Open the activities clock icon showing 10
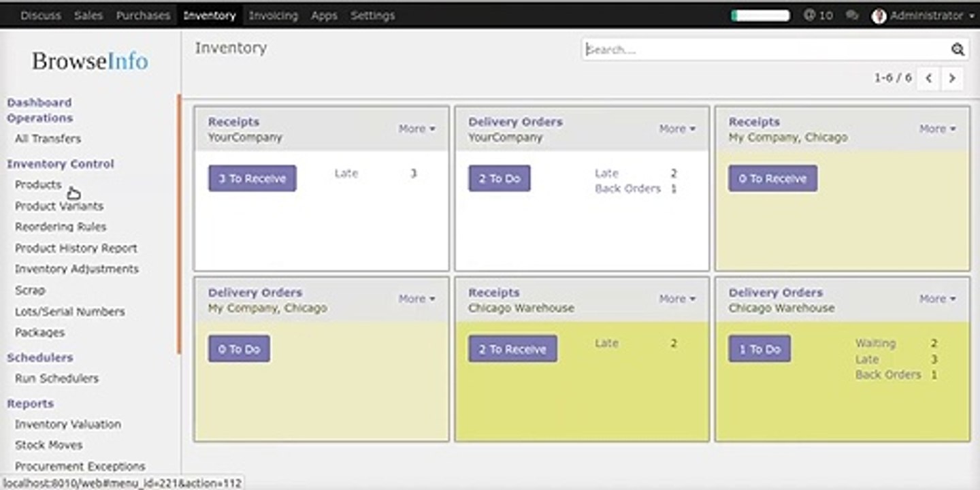This screenshot has height=490, width=980. (x=817, y=15)
